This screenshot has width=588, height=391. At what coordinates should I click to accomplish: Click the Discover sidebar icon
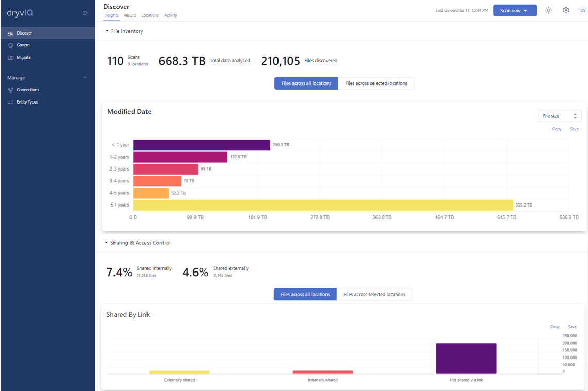tap(10, 33)
